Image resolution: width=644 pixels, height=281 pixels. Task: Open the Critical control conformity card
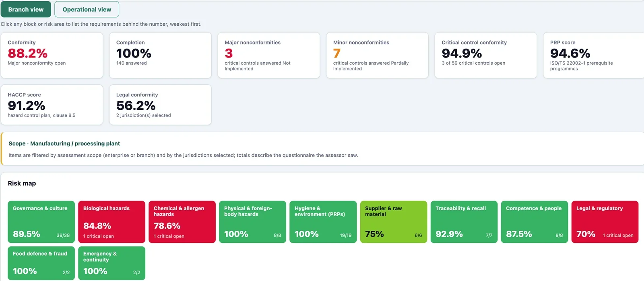click(x=486, y=55)
